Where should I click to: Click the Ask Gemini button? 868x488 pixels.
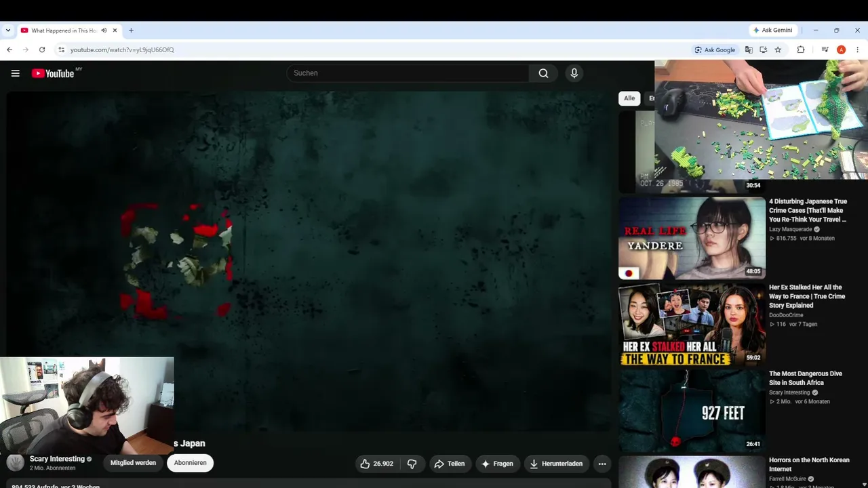point(773,30)
